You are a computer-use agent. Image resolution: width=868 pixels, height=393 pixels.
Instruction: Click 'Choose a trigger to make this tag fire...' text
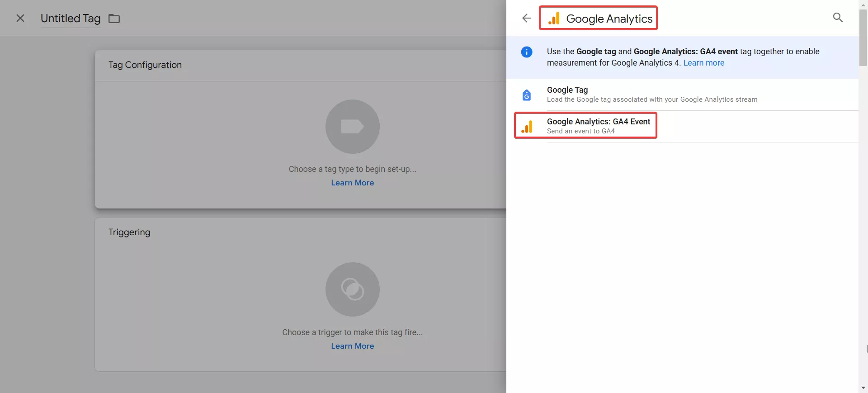(x=353, y=332)
